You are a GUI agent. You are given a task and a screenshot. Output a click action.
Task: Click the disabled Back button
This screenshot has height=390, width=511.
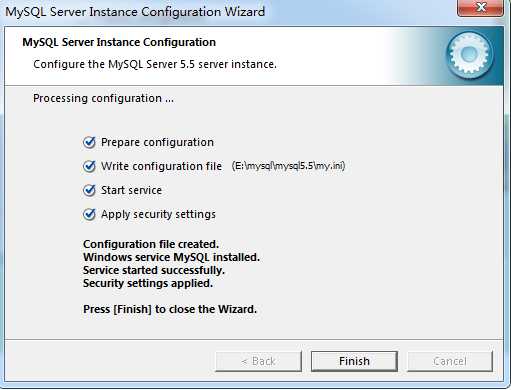(x=259, y=361)
